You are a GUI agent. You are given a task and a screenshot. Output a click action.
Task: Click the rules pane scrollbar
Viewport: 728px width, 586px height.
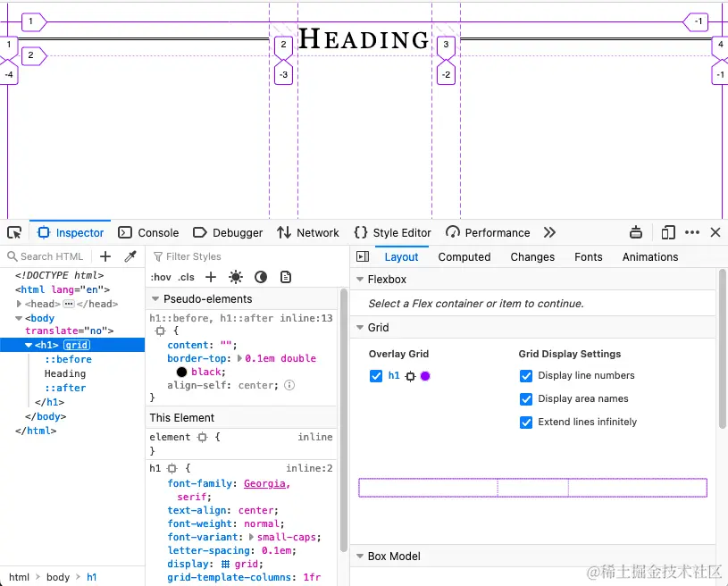click(x=344, y=420)
